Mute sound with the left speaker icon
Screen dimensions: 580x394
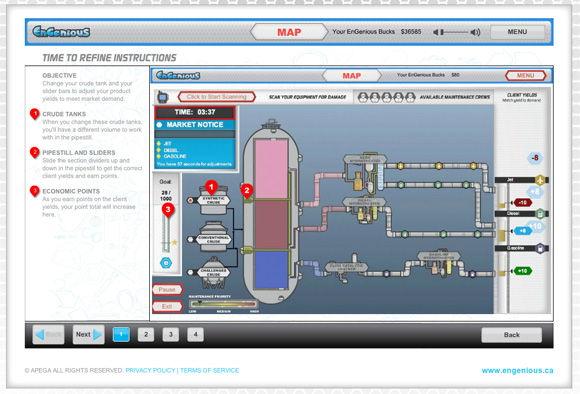(x=436, y=32)
